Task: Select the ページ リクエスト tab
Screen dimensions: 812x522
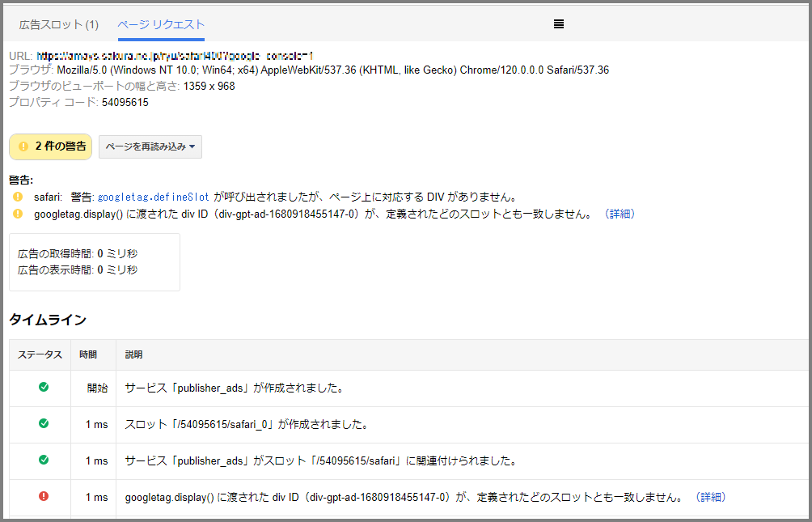Action: tap(161, 24)
